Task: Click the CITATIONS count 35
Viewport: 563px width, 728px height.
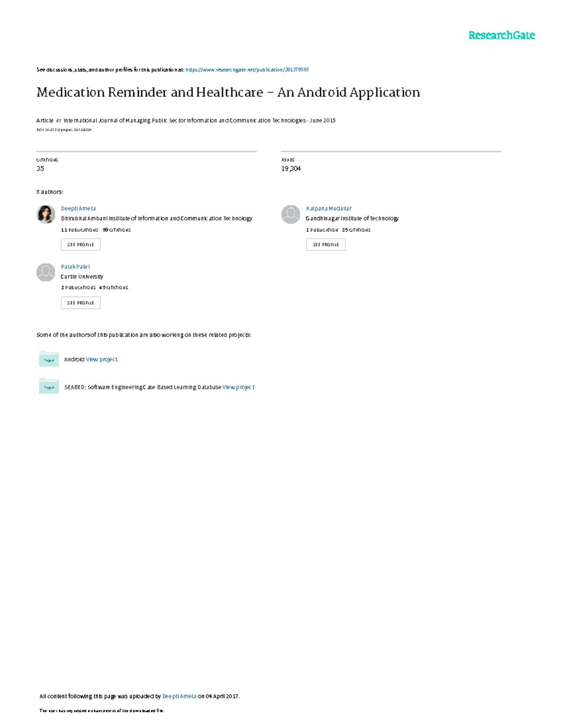Action: [x=40, y=168]
